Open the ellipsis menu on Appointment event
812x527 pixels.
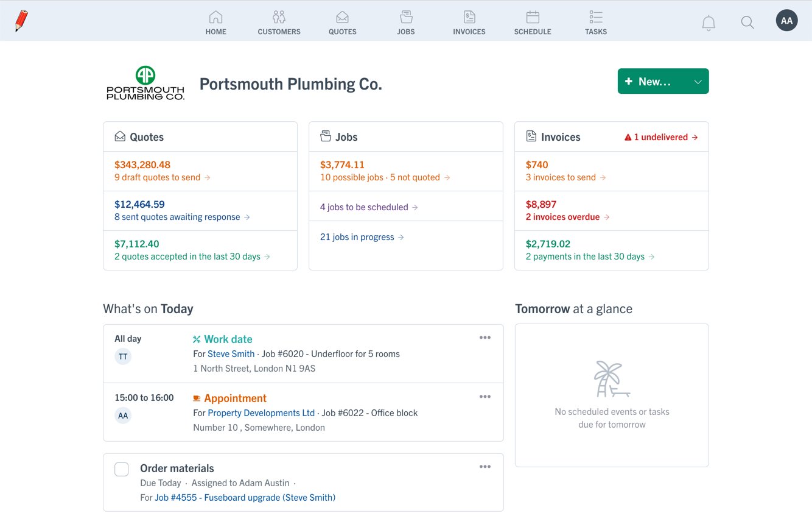coord(485,396)
